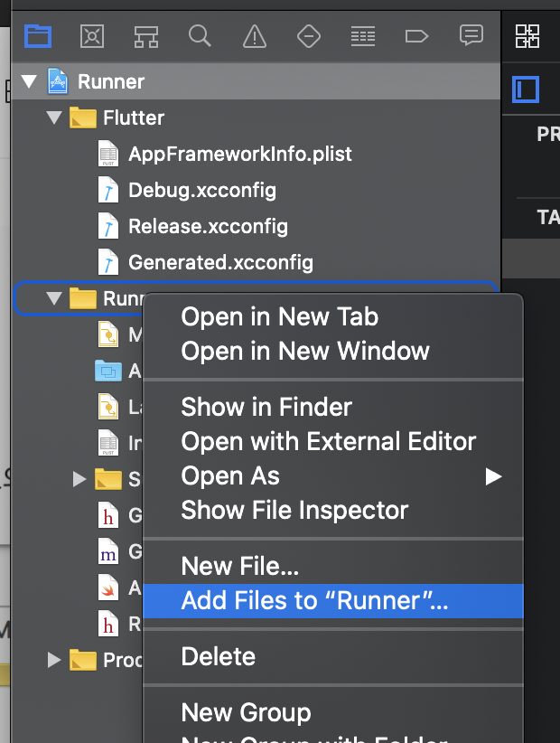Click the plist icon inside Runner group

click(x=108, y=443)
